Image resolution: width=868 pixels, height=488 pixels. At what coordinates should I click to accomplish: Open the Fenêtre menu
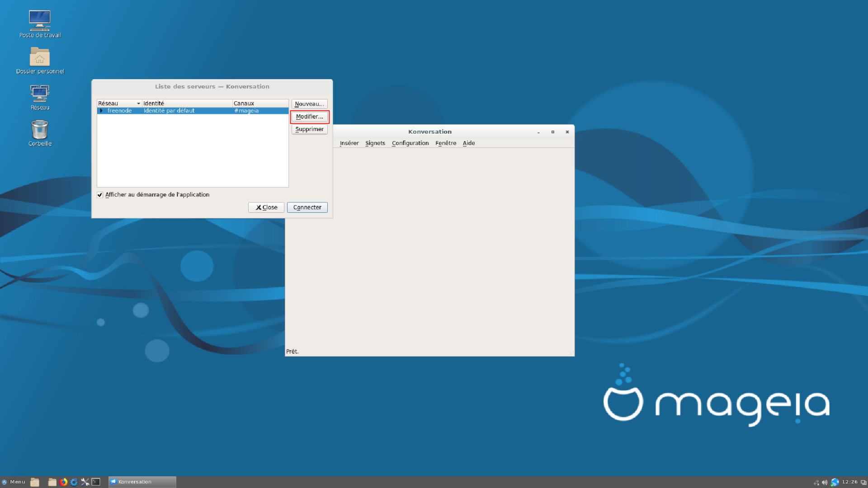coord(445,143)
